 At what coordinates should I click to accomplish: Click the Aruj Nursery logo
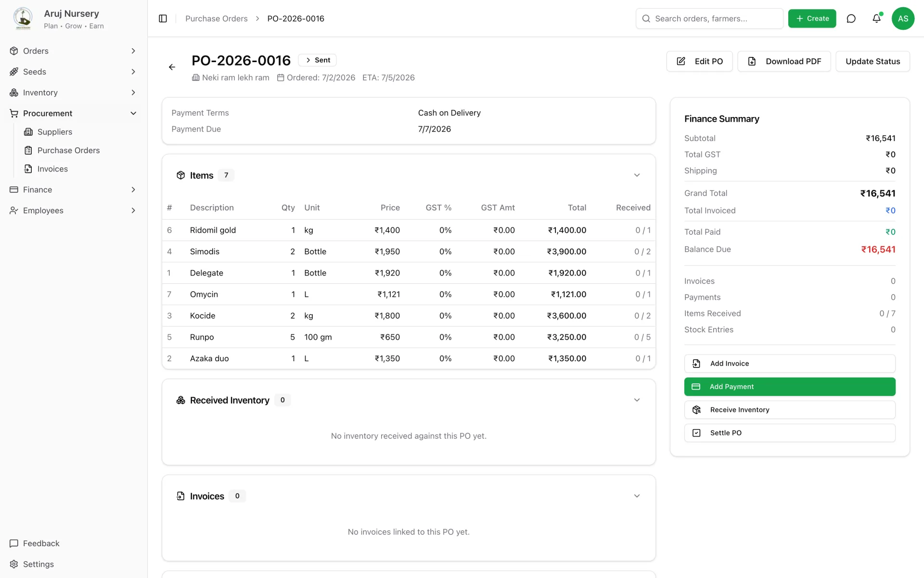tap(23, 18)
